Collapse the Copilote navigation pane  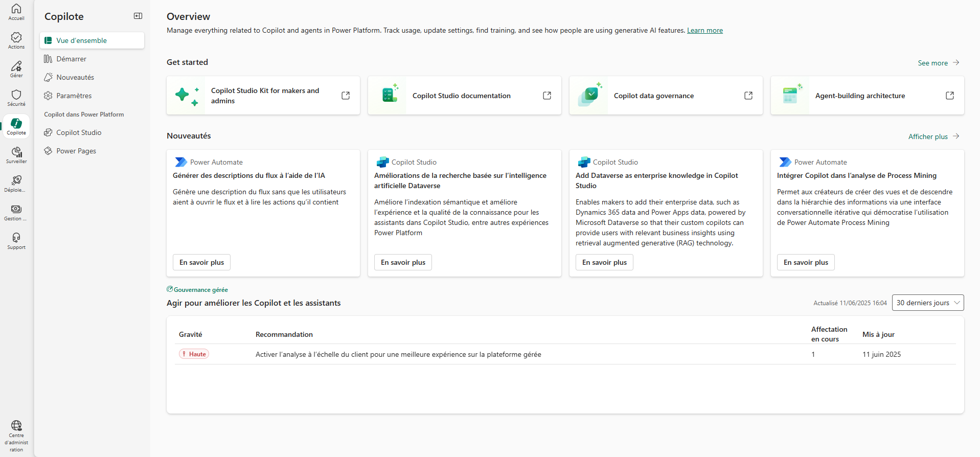[x=138, y=16]
